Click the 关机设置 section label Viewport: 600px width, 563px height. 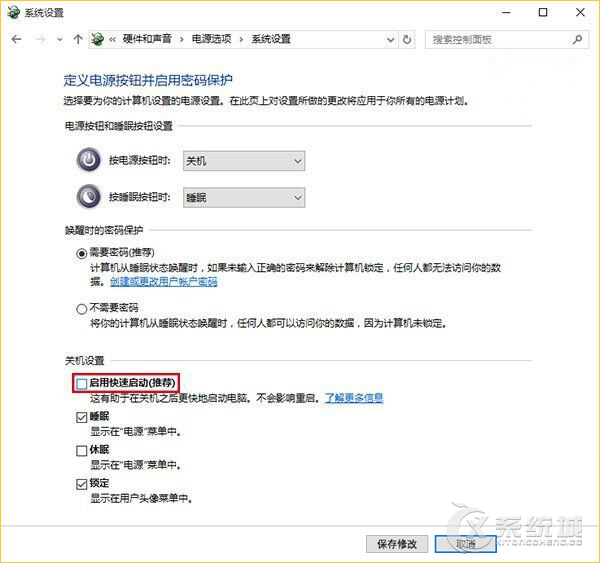[85, 361]
